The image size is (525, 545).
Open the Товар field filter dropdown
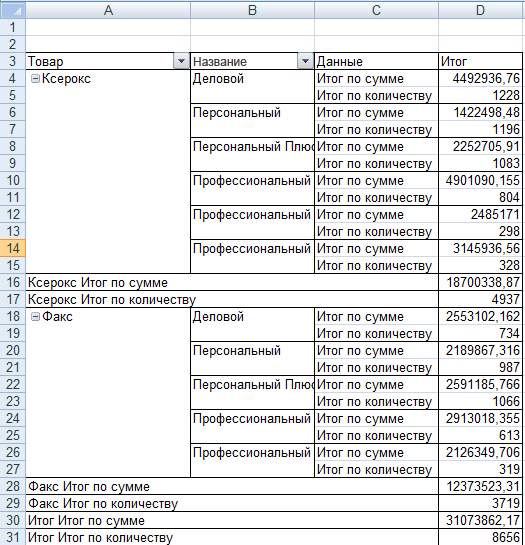181,61
